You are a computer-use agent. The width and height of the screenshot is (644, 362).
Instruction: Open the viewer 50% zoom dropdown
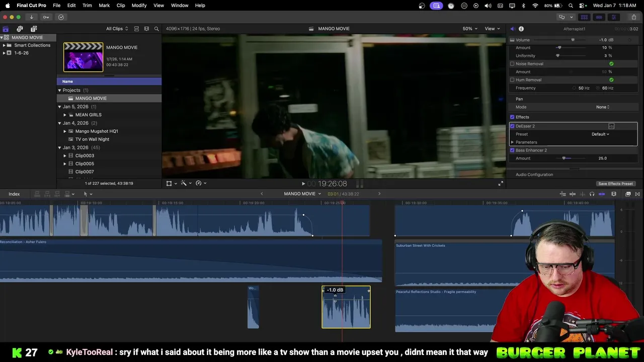coord(470,29)
